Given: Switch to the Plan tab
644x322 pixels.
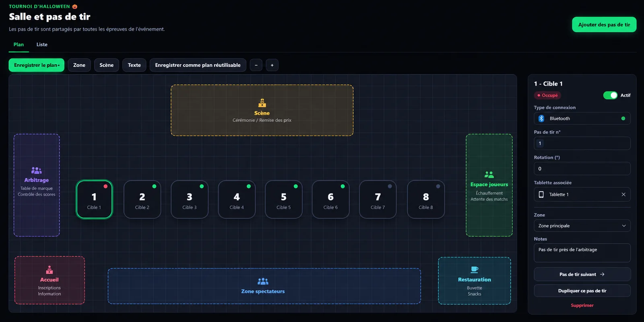Looking at the screenshot, I should 19,45.
